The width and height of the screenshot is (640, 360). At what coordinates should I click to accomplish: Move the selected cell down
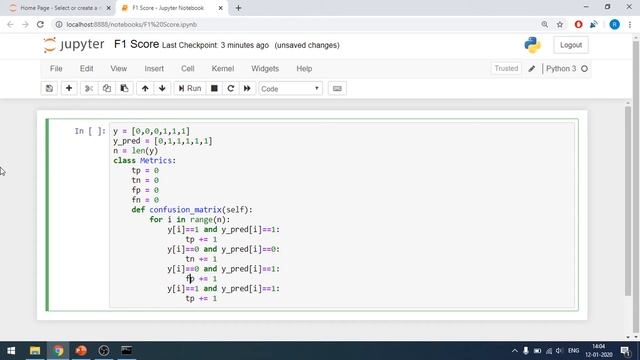point(162,89)
